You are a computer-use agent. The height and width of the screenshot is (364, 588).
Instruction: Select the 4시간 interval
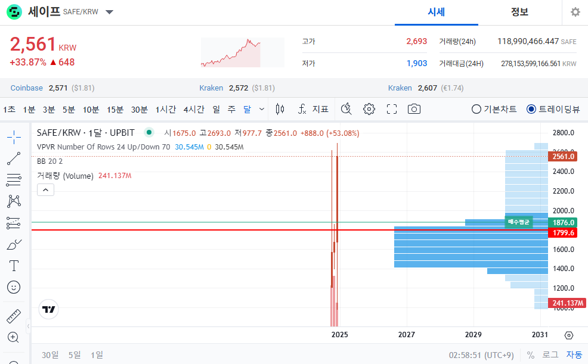pyautogui.click(x=194, y=110)
